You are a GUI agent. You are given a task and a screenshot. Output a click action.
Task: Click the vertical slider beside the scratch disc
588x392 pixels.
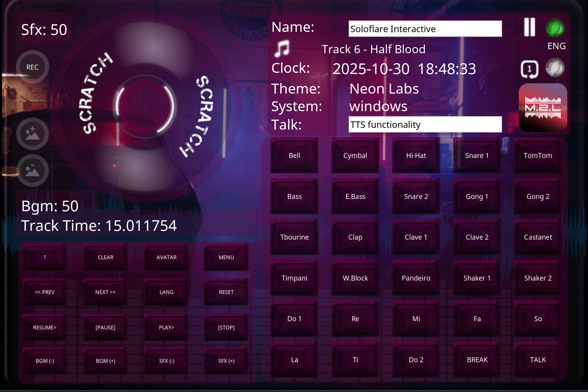point(224,123)
